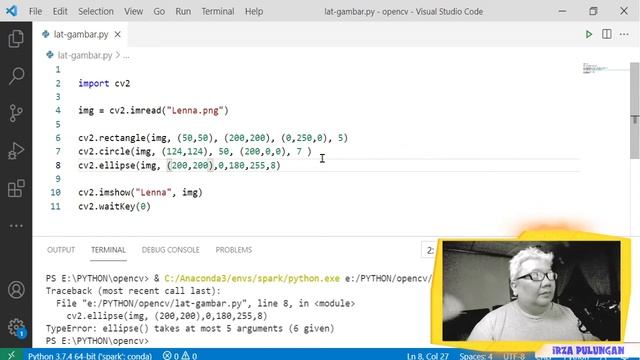
Task: Click the cv2.circle code line
Action: click(195, 151)
